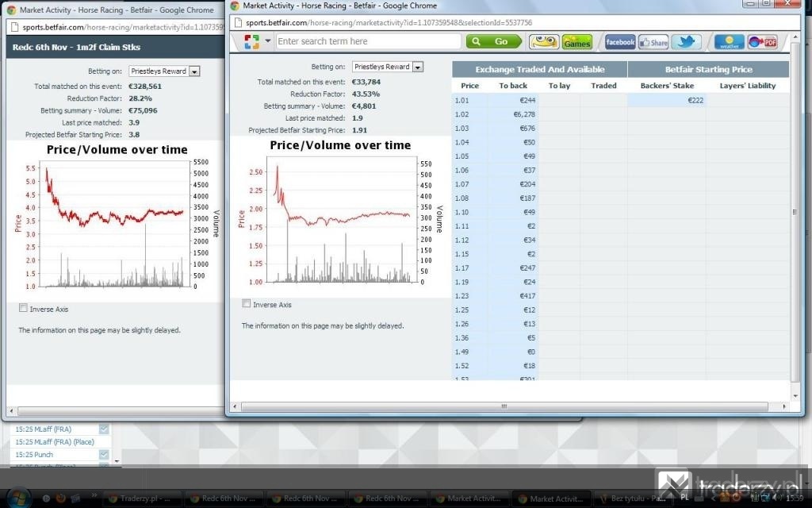Screen dimensions: 812x508
Task: Click the yellow smiley emoticons toolbar icon
Action: coord(544,42)
